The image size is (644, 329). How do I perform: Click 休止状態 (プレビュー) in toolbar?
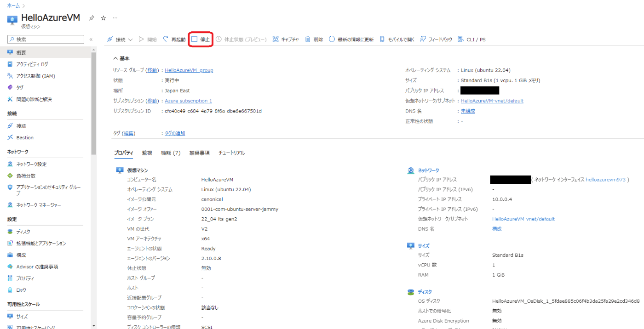pos(241,40)
